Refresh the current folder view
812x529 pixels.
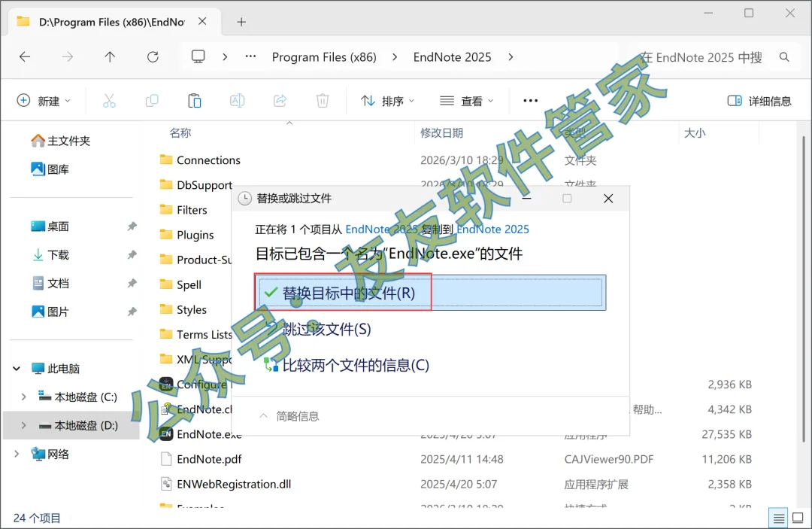153,57
